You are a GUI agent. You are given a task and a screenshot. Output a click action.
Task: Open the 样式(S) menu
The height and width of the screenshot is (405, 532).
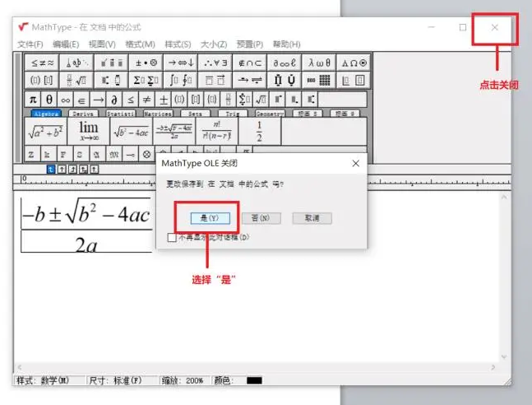click(178, 44)
